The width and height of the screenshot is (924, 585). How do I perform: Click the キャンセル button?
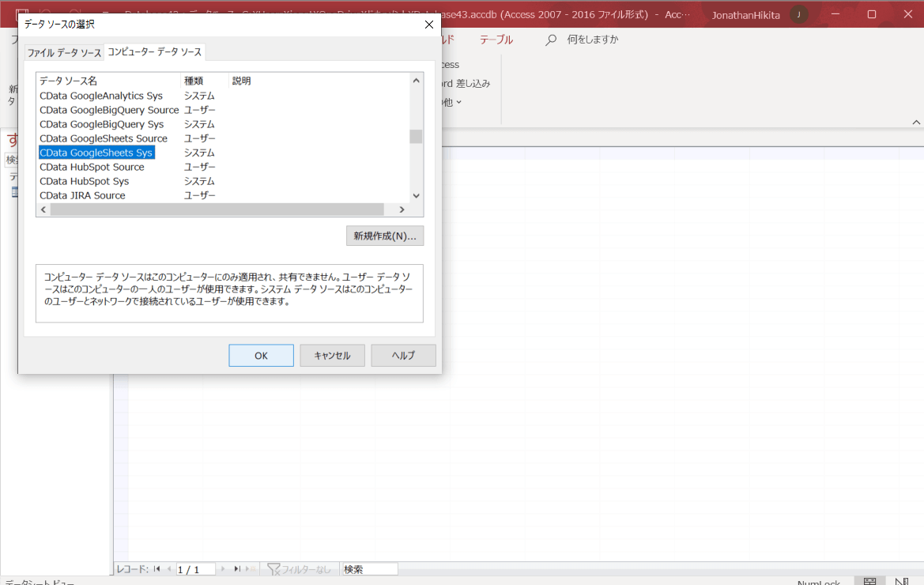click(332, 355)
